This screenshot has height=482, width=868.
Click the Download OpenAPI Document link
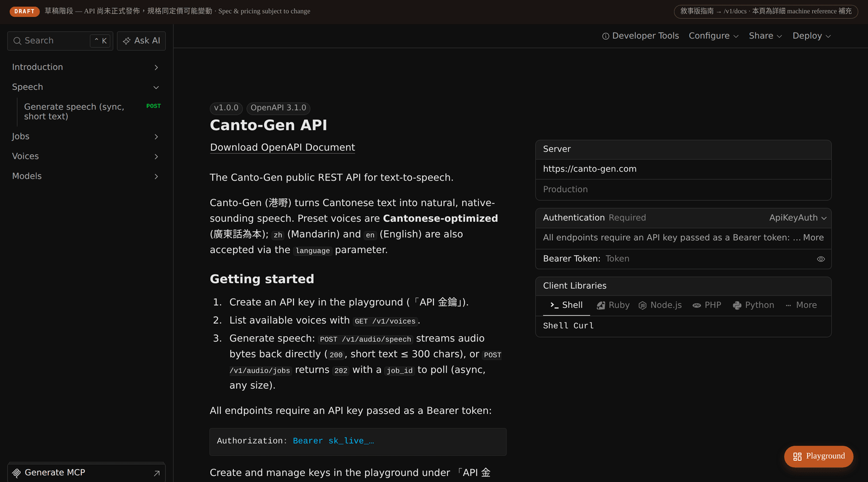282,147
